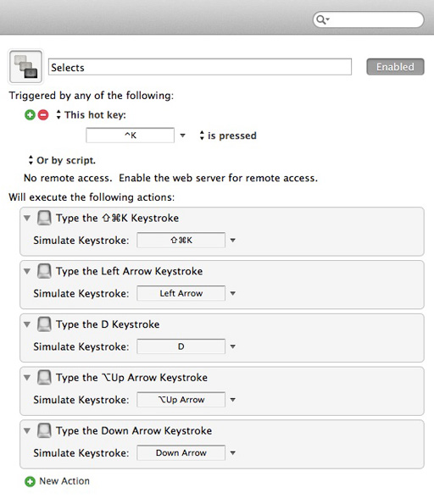Click the ⌥Up Arrow simulate keystroke field
434x504 pixels.
[x=181, y=400]
